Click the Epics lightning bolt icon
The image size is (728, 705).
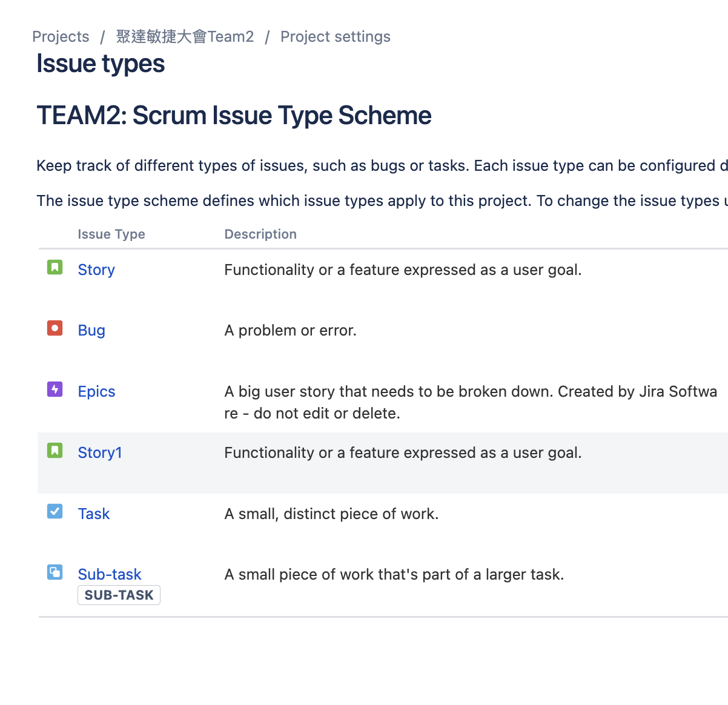(54, 390)
